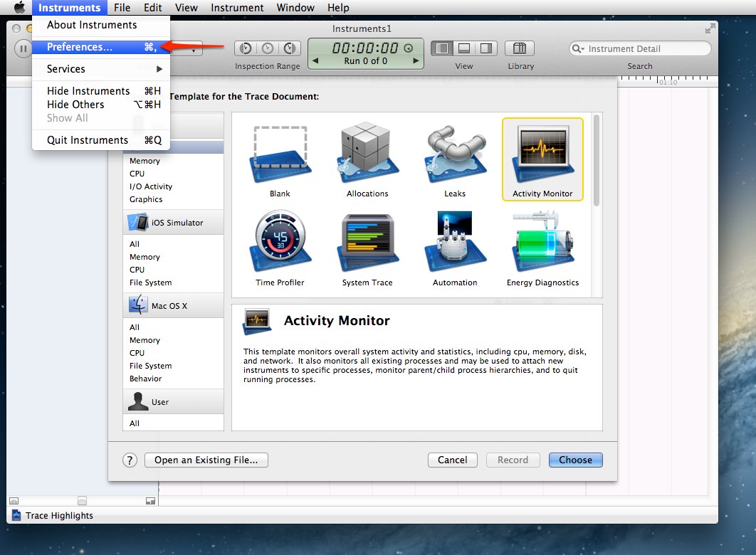The image size is (756, 555).
Task: Click Open an Existing File… button
Action: click(x=206, y=460)
